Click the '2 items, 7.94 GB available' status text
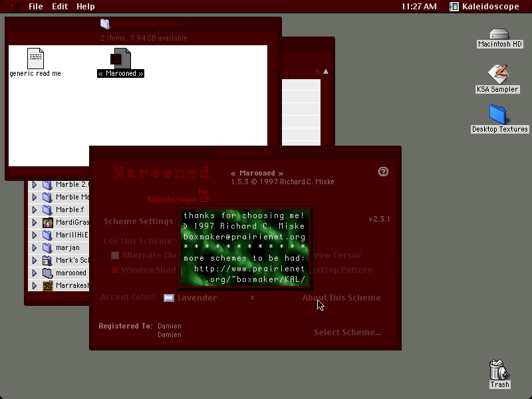 (x=144, y=38)
